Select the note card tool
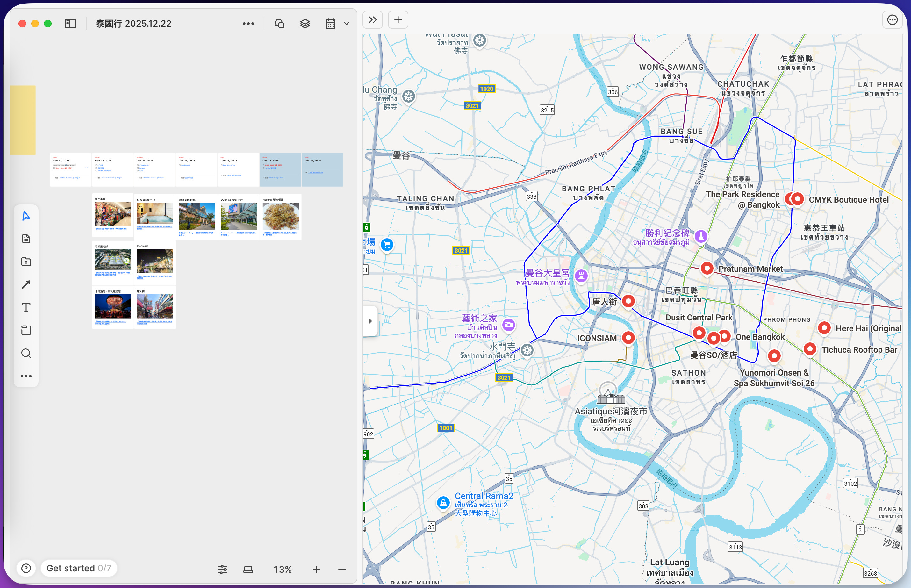 [26, 239]
